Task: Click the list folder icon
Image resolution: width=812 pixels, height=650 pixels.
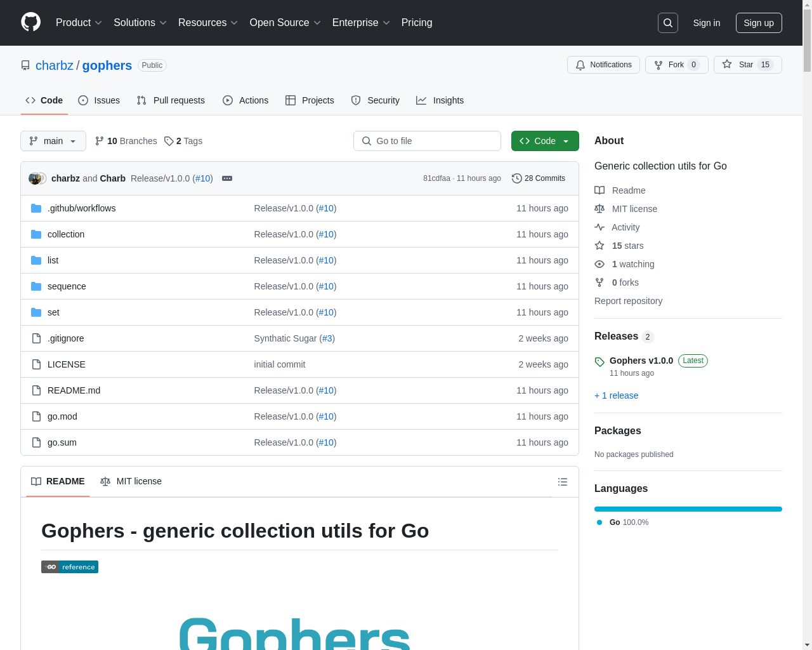Action: (36, 260)
